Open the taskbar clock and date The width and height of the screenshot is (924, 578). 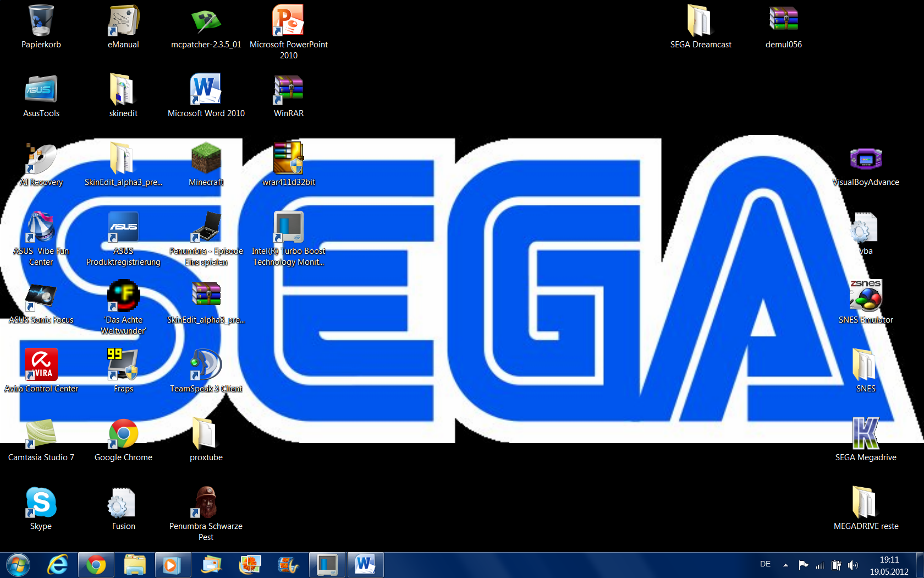(889, 565)
